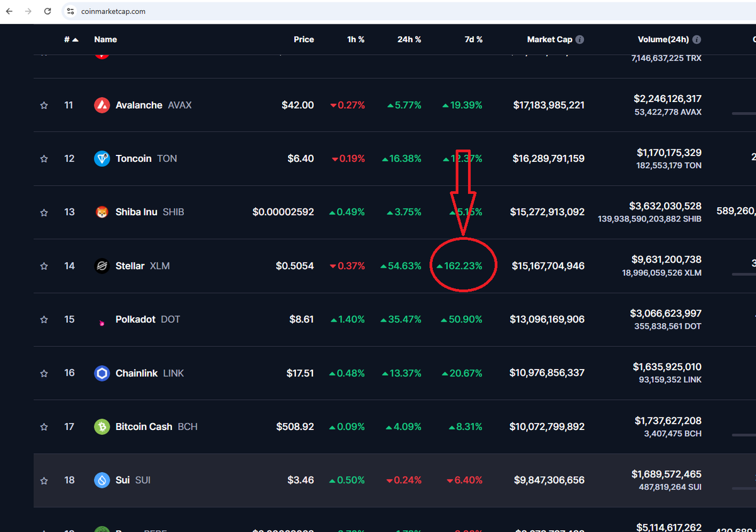Click Avalanche circulating supply progress bar
The width and height of the screenshot is (756, 532).
coord(744,113)
